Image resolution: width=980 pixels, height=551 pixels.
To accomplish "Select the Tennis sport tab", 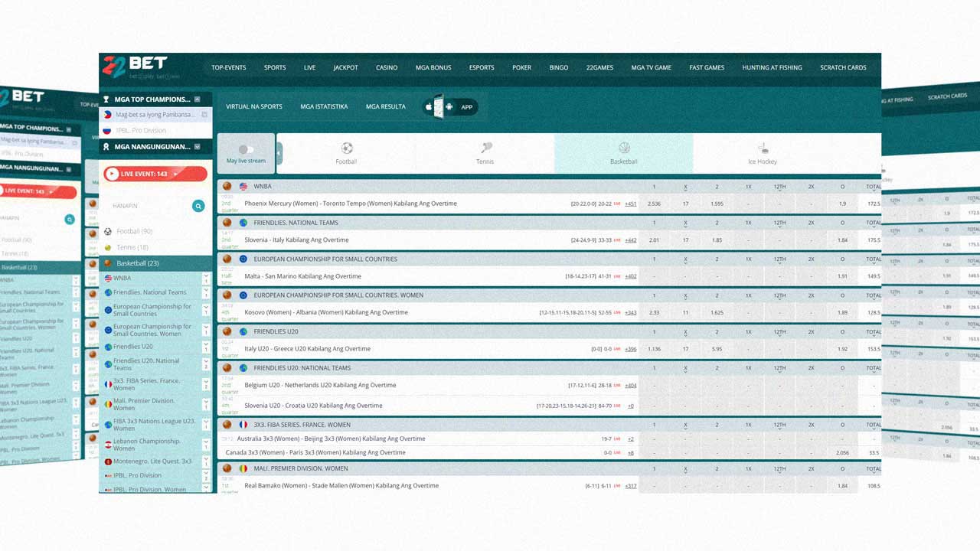I will click(485, 153).
